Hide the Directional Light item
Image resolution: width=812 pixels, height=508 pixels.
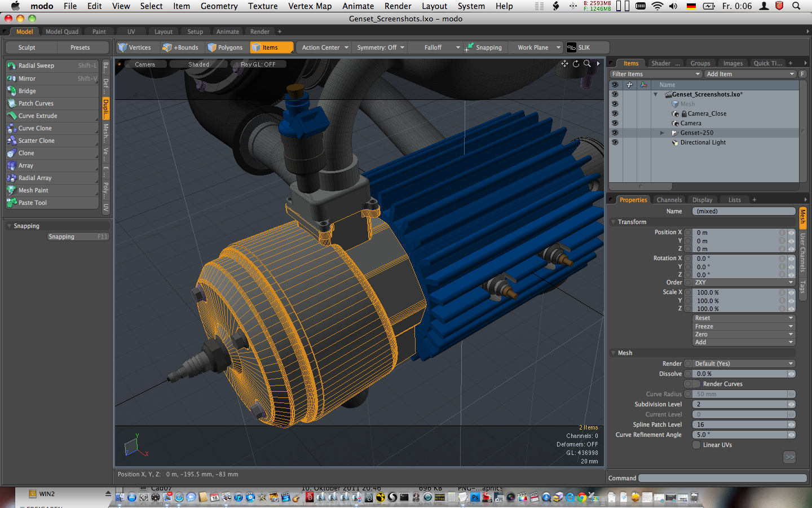pyautogui.click(x=615, y=142)
